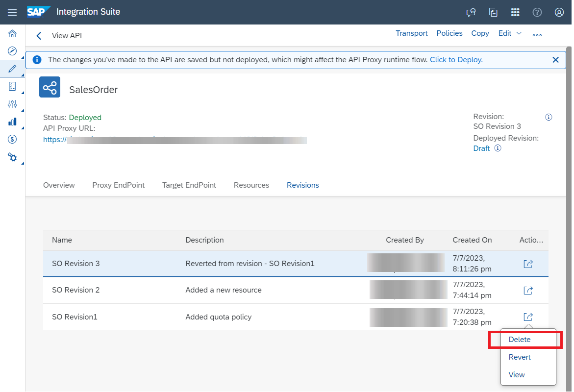Open the Analyze bar chart icon in sidebar
The width and height of the screenshot is (574, 392).
click(12, 122)
